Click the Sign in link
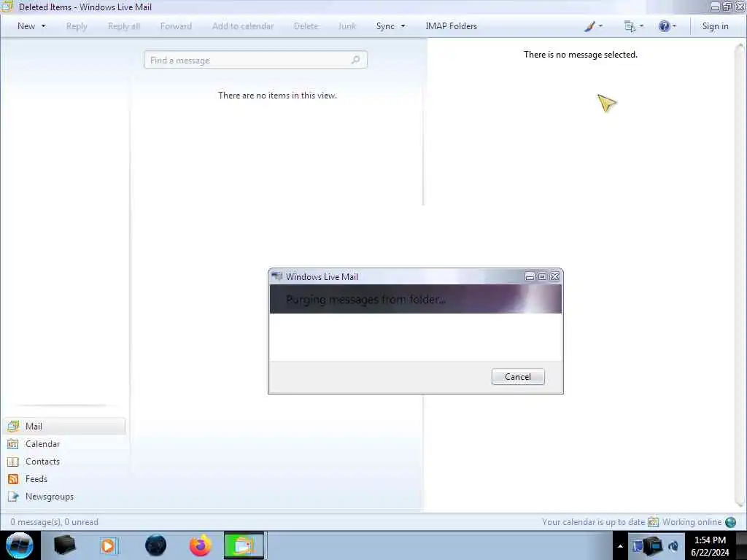 (715, 26)
